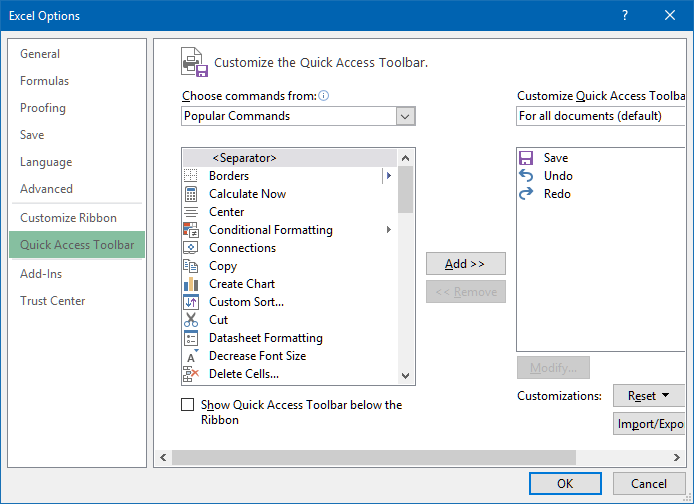Screen dimensions: 694x504
Task: Click the horizontal scrollbar left arrow
Action: pos(163,458)
